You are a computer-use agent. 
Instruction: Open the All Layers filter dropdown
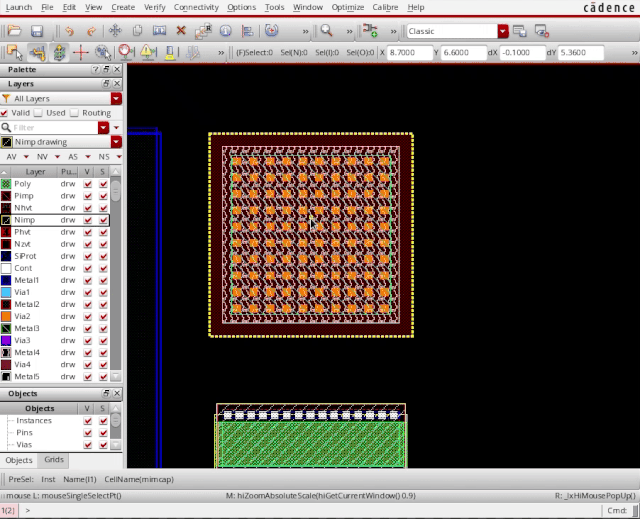tap(116, 99)
